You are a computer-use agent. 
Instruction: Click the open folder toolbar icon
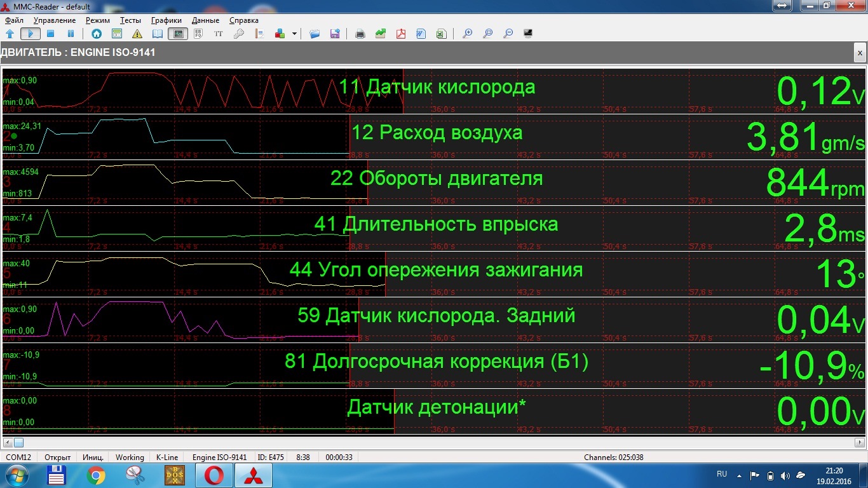315,34
